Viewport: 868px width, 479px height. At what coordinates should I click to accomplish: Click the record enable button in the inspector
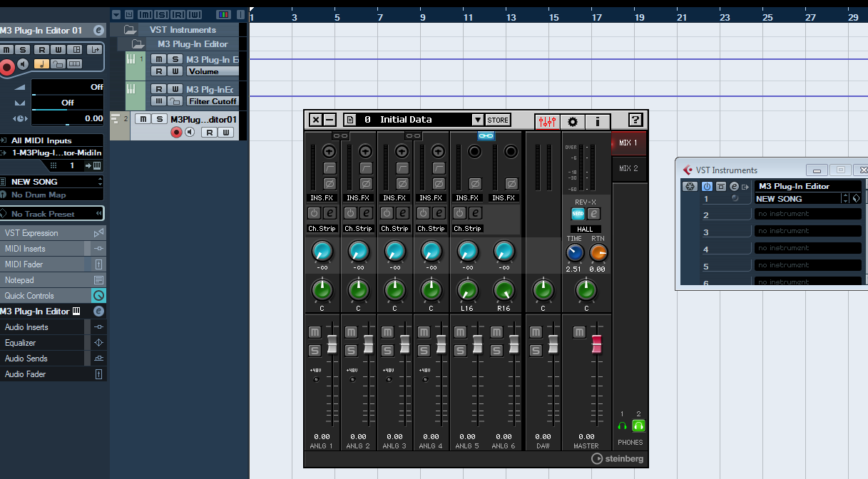tap(7, 68)
